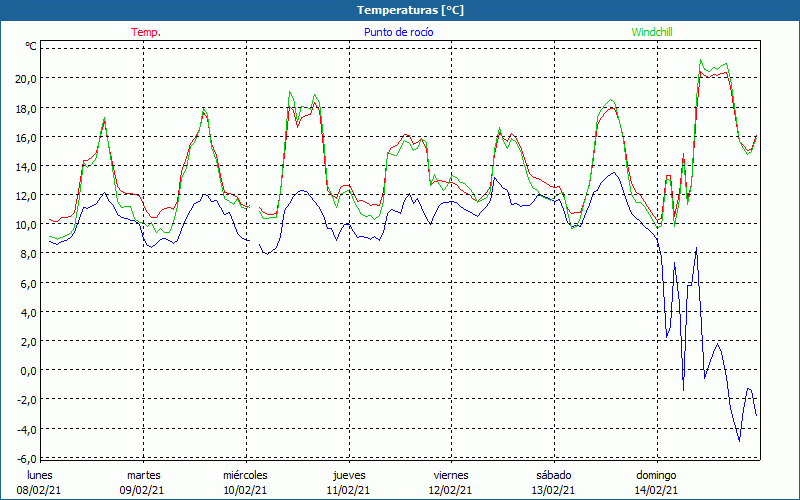Select the blue 'Punto de rocío' legend label
The height and width of the screenshot is (500, 800).
(x=398, y=32)
